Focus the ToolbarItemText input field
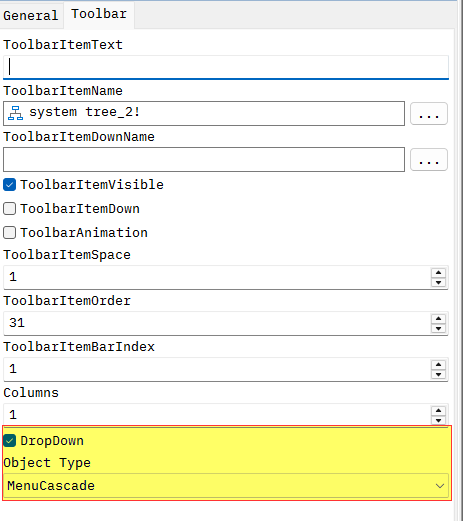 click(x=226, y=67)
